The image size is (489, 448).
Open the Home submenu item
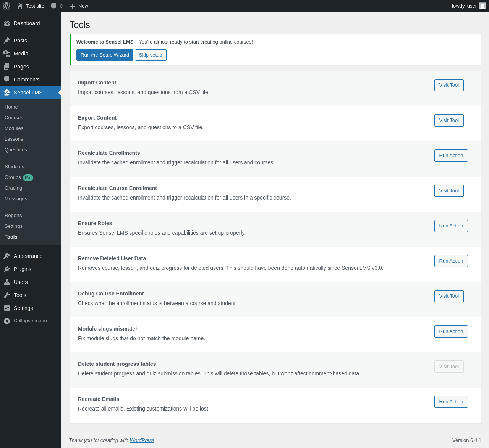(31, 107)
